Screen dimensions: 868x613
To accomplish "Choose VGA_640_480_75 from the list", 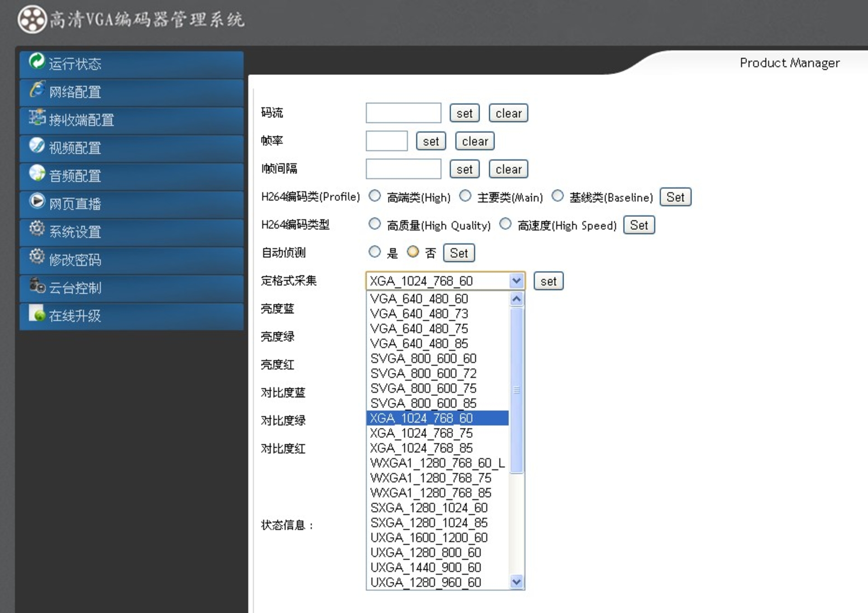I will (x=438, y=329).
